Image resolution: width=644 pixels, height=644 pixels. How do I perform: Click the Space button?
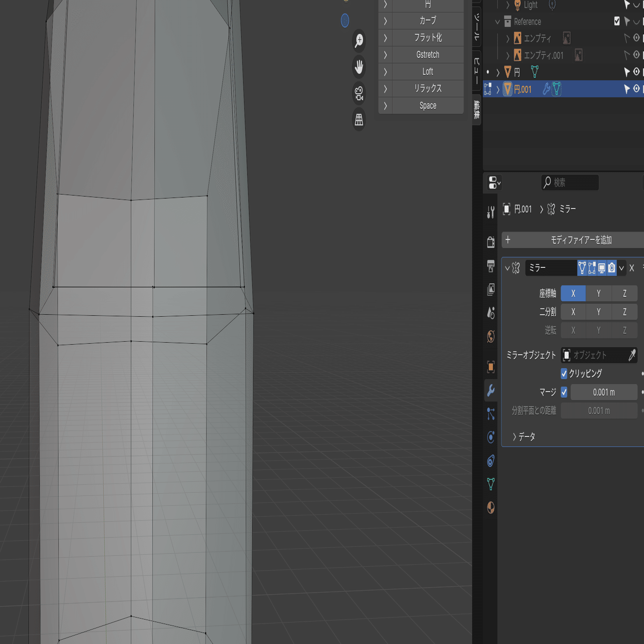[428, 106]
